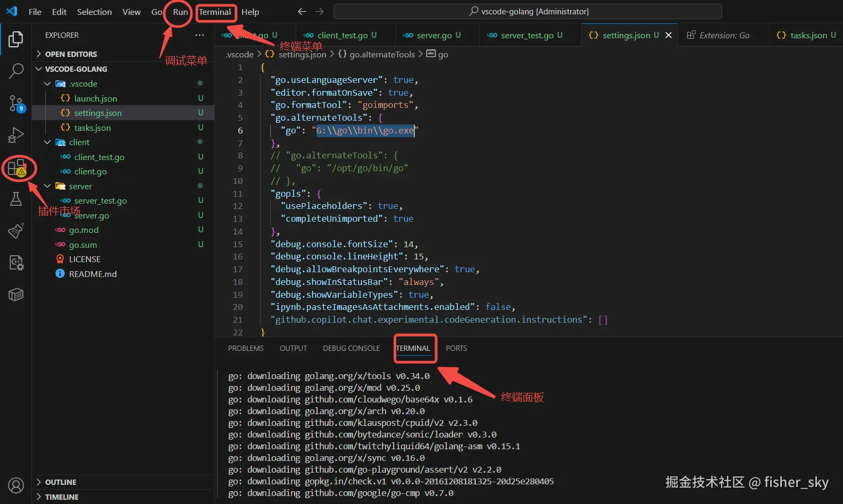Show the OUTPUT panel tab

pyautogui.click(x=293, y=348)
